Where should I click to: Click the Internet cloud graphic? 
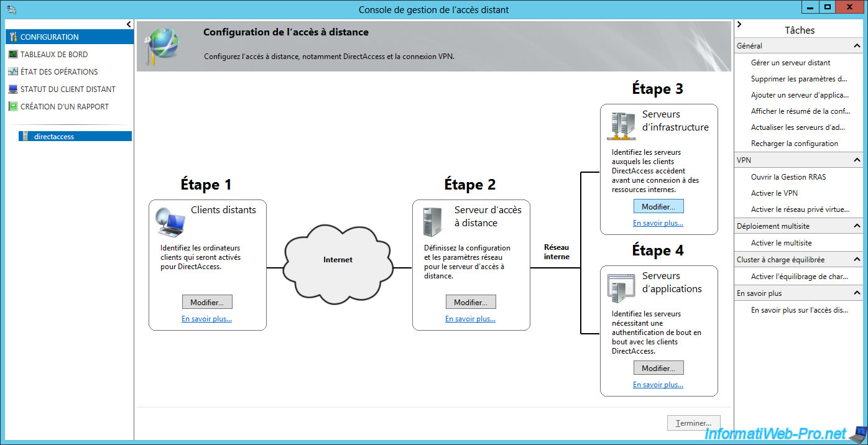(x=338, y=260)
